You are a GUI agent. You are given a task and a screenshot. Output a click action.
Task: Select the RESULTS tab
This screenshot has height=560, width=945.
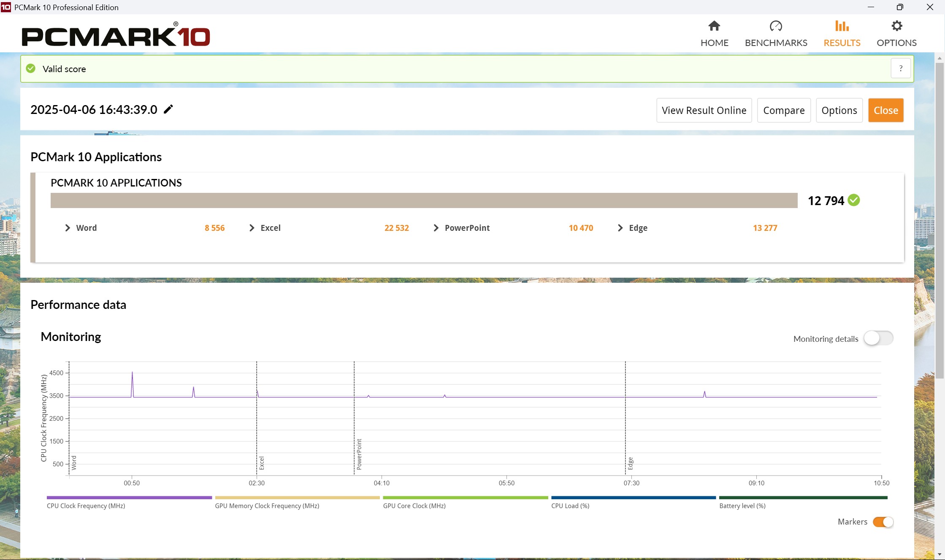coord(842,34)
